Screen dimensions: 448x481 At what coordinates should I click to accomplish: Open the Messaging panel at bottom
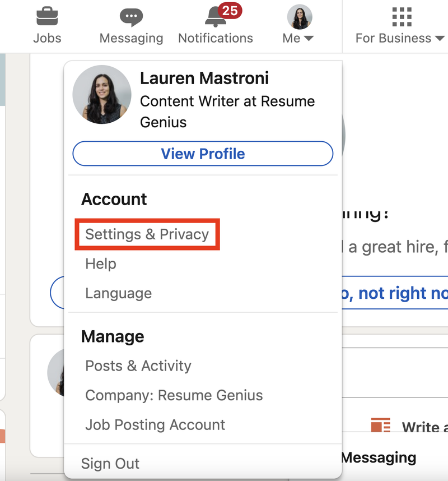point(379,457)
